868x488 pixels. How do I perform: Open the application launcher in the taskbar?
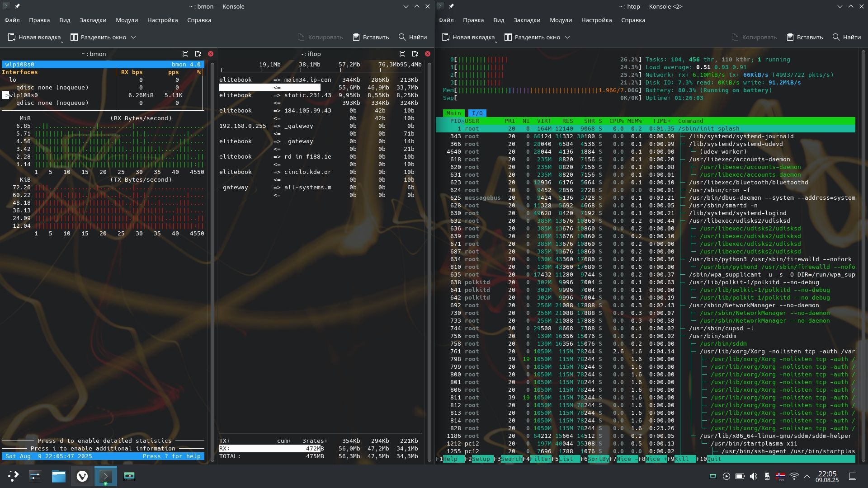pyautogui.click(x=14, y=476)
